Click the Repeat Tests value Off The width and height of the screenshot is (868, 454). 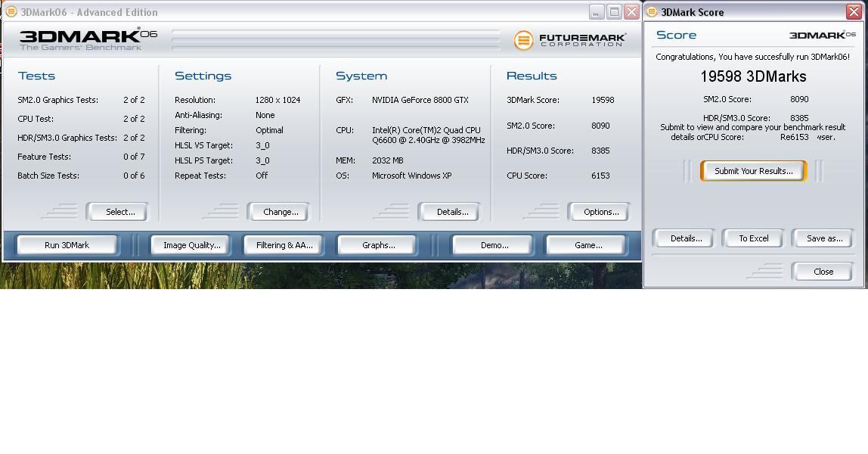tap(262, 176)
